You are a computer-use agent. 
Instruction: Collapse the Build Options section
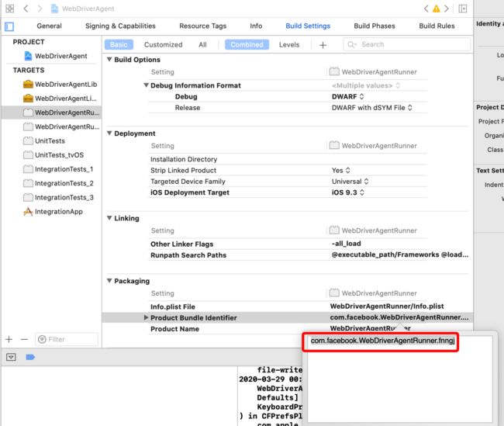109,60
